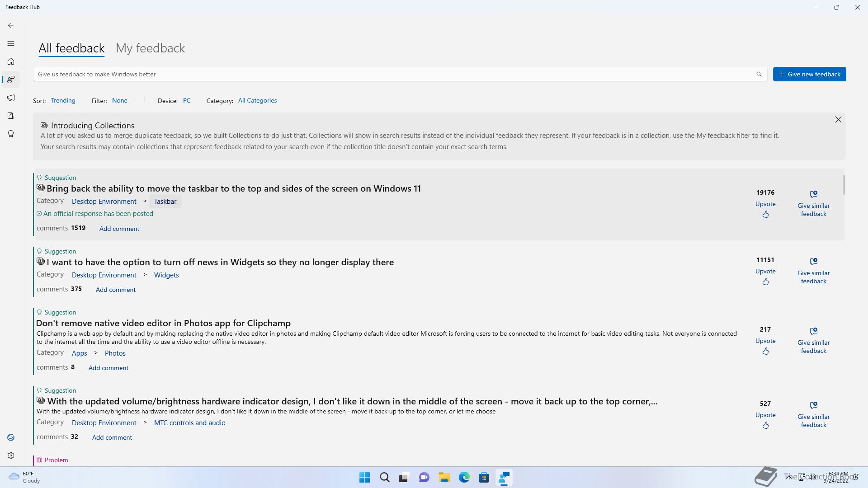Open the Taskbar subcategory link
Viewport: 868px width, 488px height.
(165, 202)
